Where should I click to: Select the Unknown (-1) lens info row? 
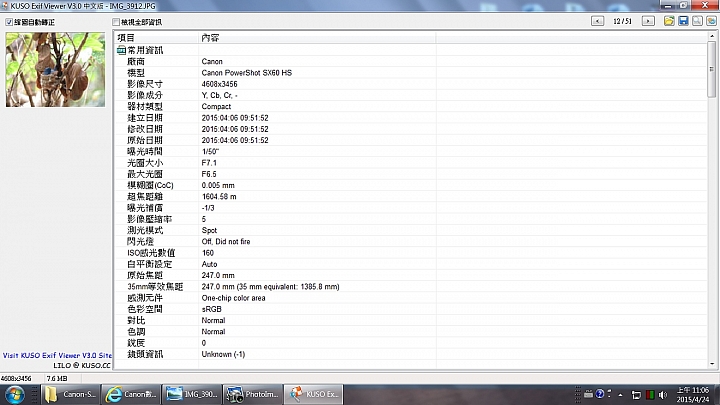pos(411,354)
